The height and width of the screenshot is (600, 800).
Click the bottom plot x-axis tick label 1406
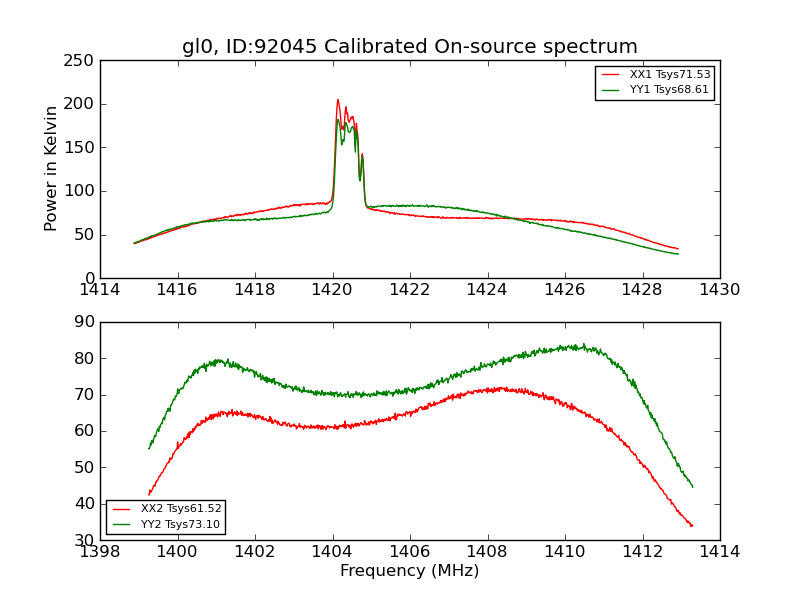pyautogui.click(x=410, y=552)
